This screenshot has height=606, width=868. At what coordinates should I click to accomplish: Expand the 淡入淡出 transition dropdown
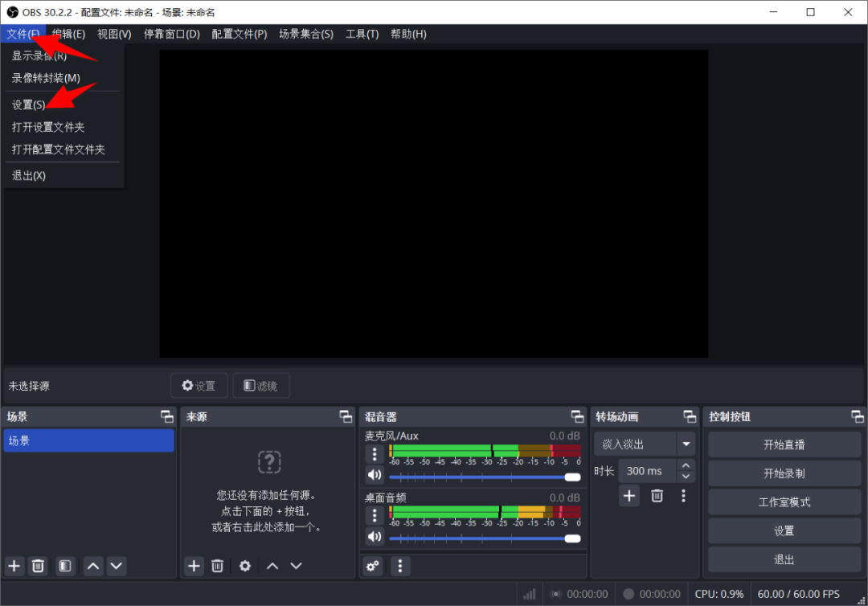tap(686, 444)
